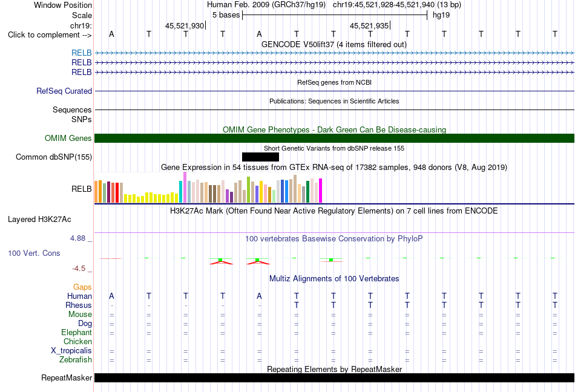Image resolution: width=575 pixels, height=392 pixels.
Task: Click the 'RefSeq genes from NCBI' title
Action: [334, 82]
